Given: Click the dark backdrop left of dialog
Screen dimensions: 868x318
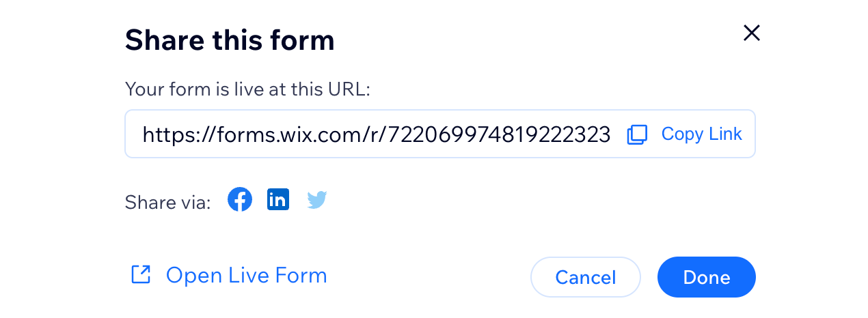Looking at the screenshot, I should pyautogui.click(x=48, y=159).
